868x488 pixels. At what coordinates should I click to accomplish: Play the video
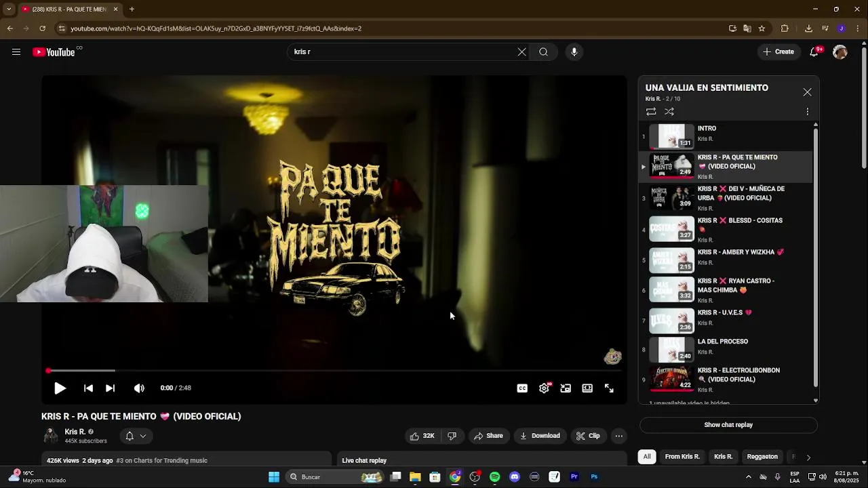click(x=60, y=388)
